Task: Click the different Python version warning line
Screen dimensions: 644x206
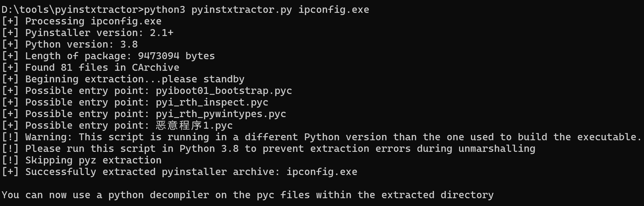Action: pyautogui.click(x=322, y=137)
